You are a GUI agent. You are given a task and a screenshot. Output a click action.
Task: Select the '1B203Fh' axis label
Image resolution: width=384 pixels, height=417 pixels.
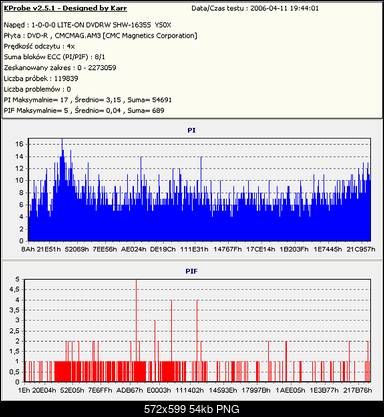(x=294, y=249)
